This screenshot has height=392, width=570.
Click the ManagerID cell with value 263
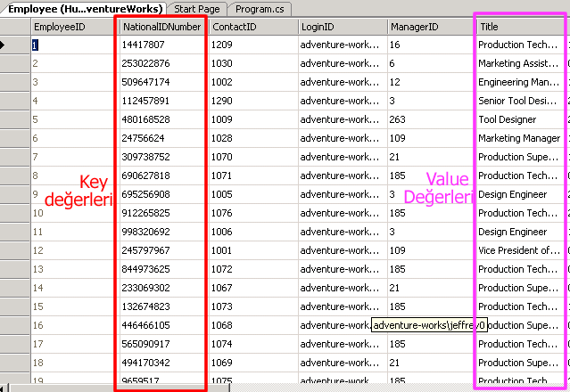[430, 119]
